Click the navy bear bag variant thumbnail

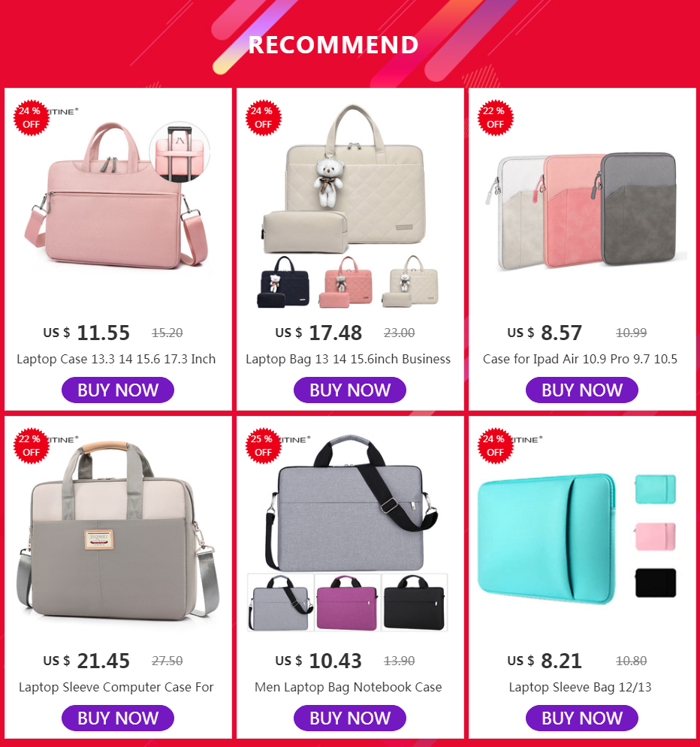[x=285, y=282]
